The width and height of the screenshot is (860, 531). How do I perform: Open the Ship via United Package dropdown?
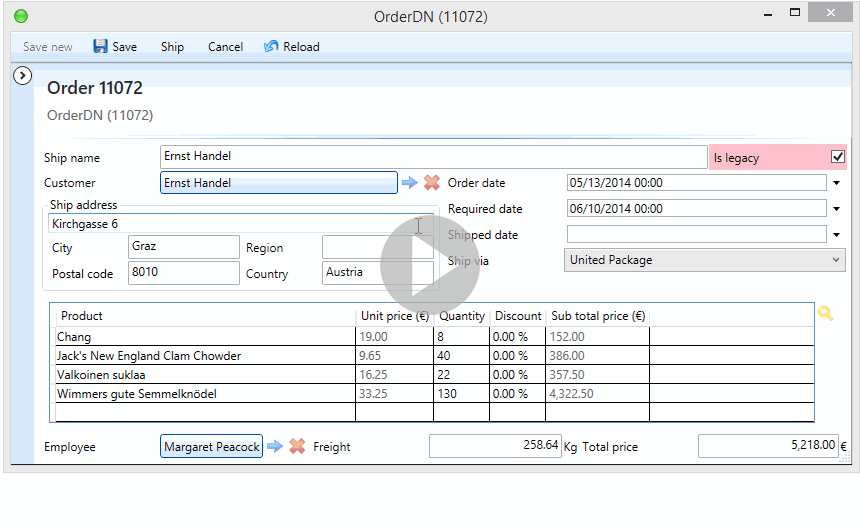tap(836, 260)
